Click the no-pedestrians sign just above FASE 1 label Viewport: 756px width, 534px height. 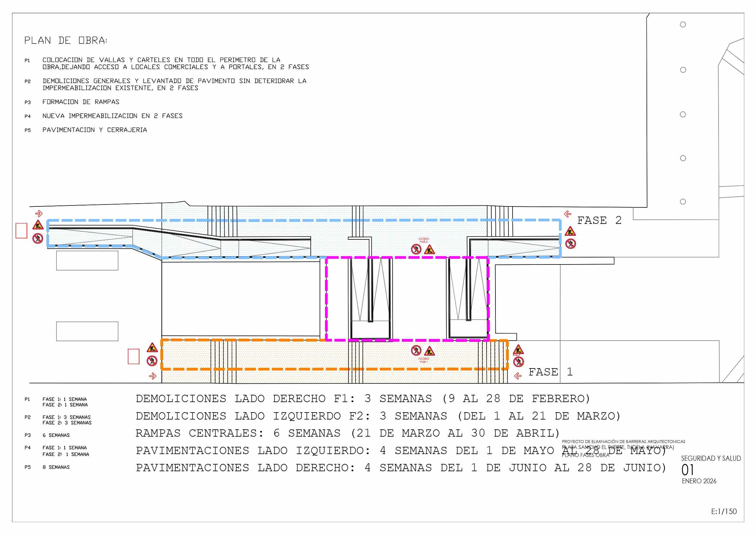tap(519, 362)
